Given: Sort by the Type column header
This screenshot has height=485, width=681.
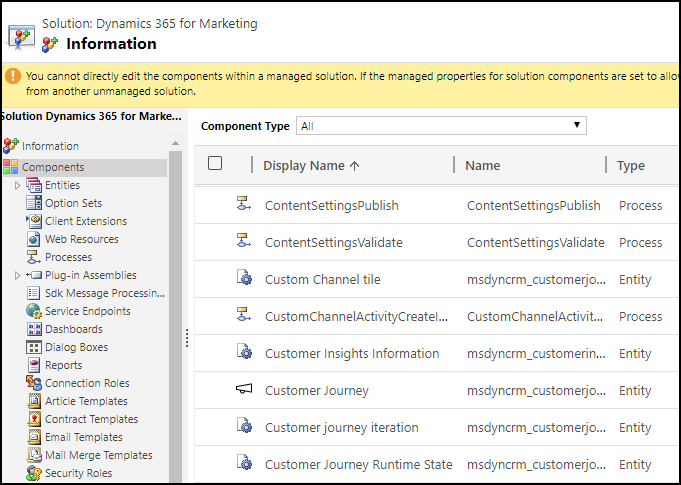Looking at the screenshot, I should click(x=631, y=165).
